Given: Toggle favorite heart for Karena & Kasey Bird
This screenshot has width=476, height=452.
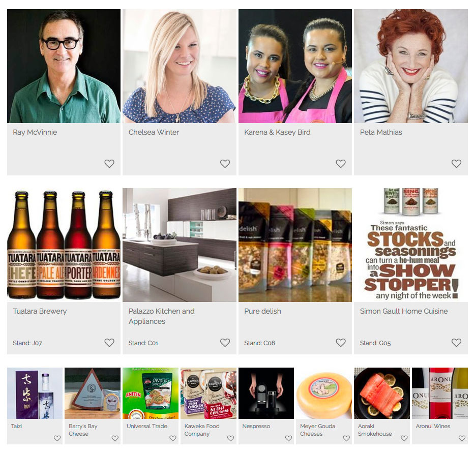Looking at the screenshot, I should tap(341, 164).
